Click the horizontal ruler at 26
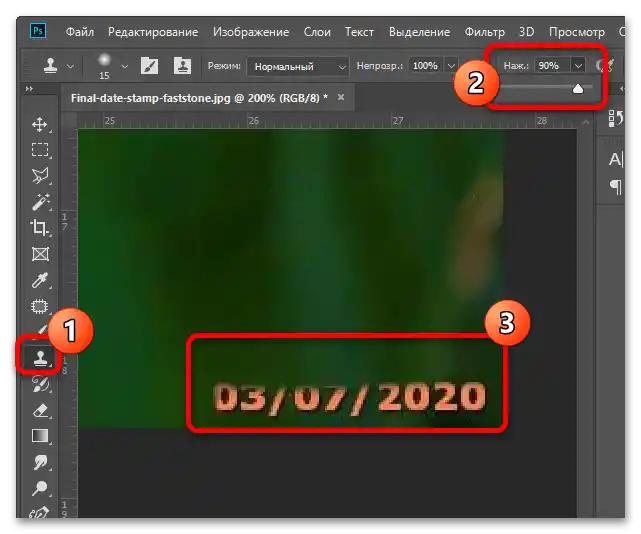The image size is (641, 534). pos(254,121)
